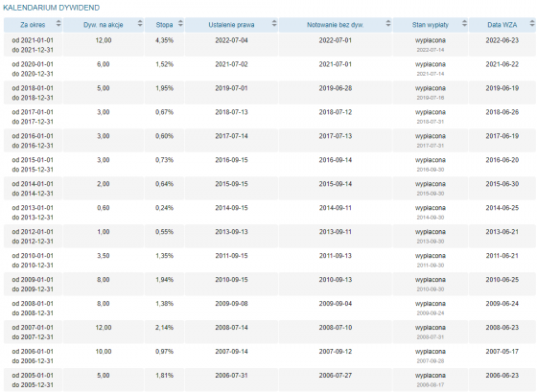The image size is (537, 392).
Task: Click sort arrows beside Stan wypłaty
Action: [x=464, y=23]
